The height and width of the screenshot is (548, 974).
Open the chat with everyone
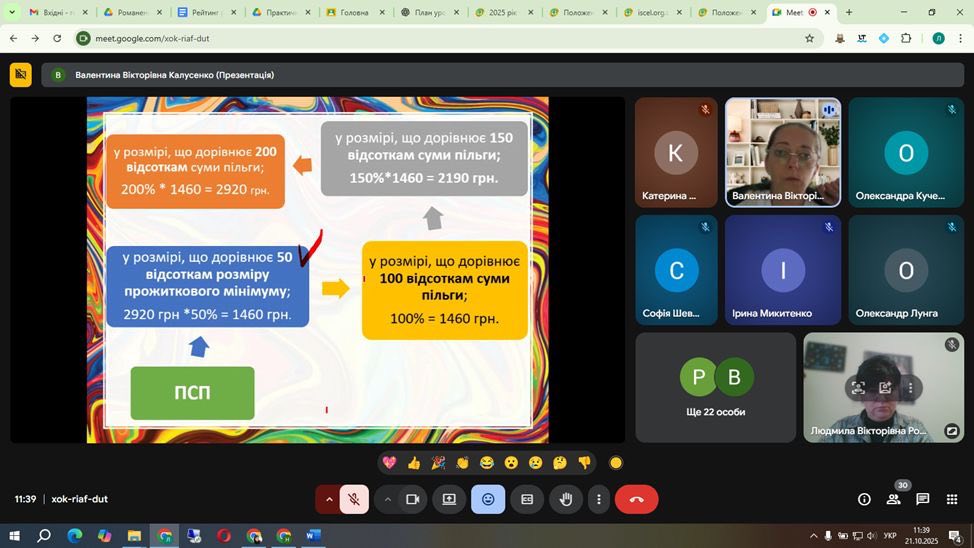tap(923, 499)
